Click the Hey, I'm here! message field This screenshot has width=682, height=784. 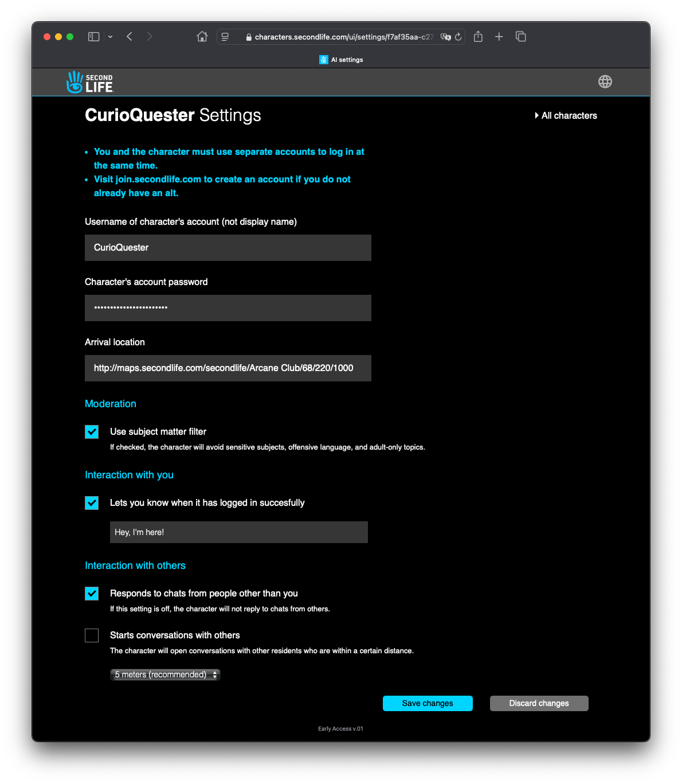click(x=239, y=532)
